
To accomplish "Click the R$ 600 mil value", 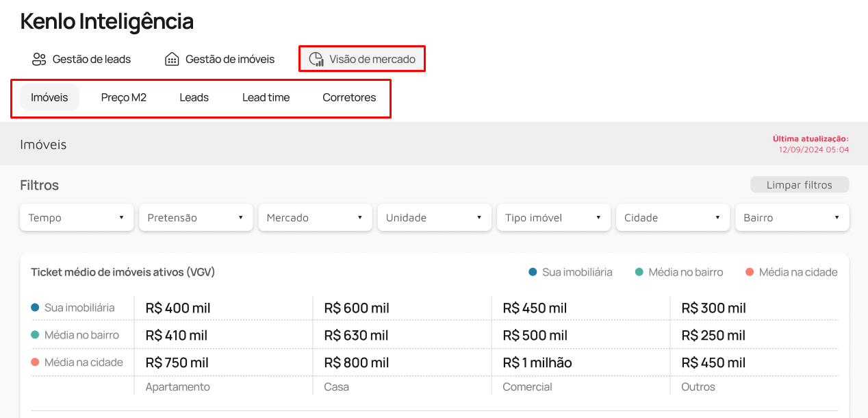I will point(357,308).
